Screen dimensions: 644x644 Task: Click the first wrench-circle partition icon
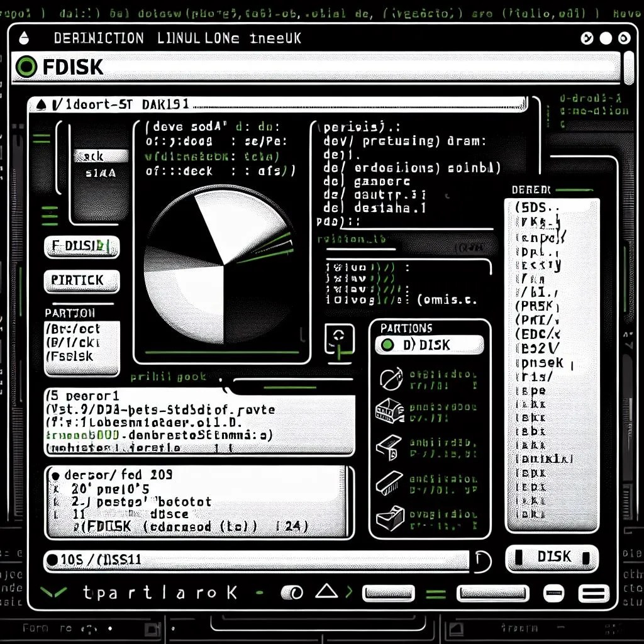391,378
